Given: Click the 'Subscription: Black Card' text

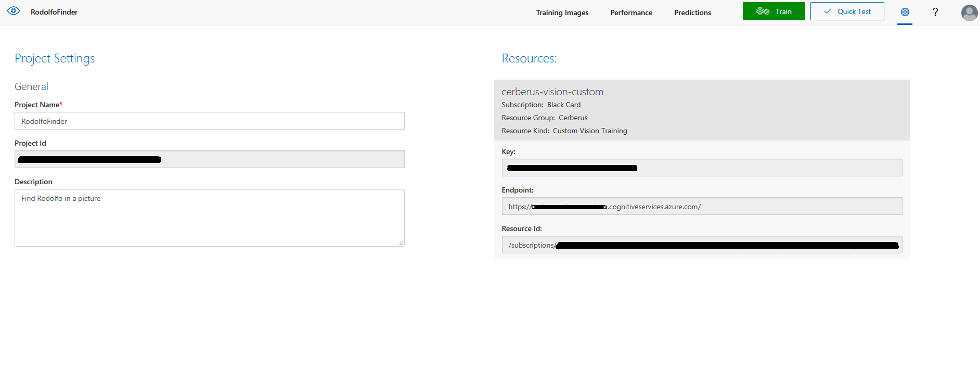Looking at the screenshot, I should (x=541, y=105).
